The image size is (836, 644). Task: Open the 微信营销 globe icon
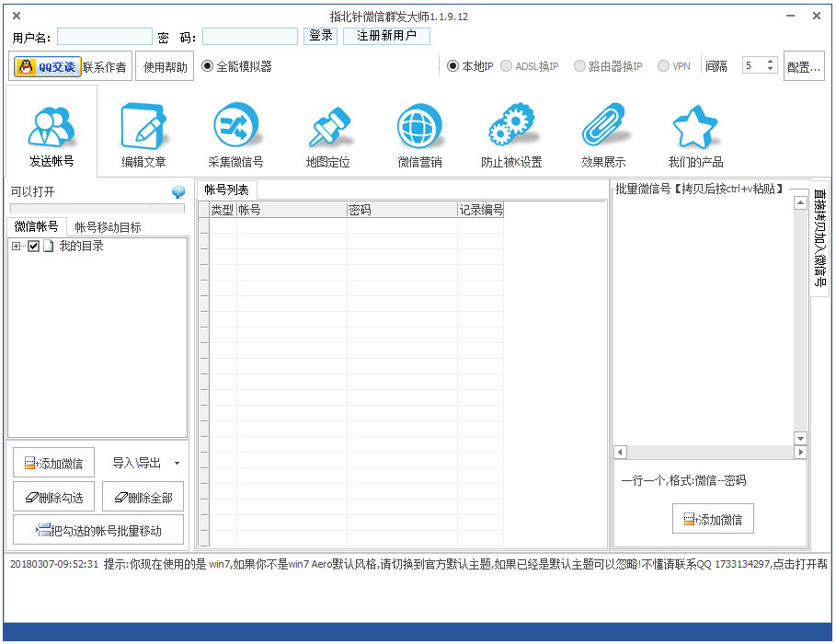[419, 129]
